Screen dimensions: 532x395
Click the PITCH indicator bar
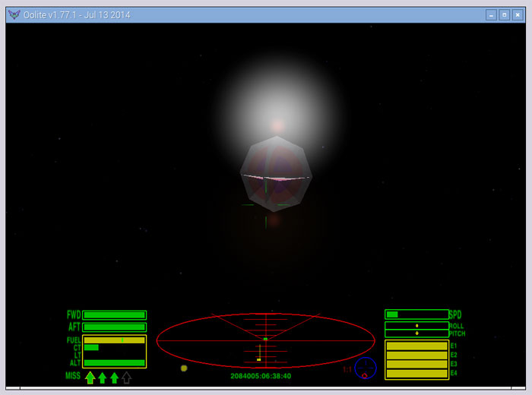click(x=416, y=333)
